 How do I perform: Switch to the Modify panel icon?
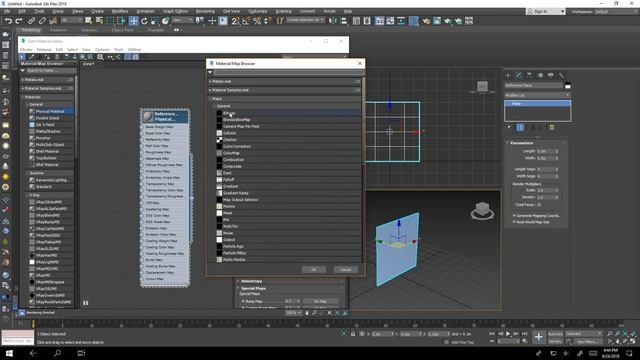[x=518, y=75]
